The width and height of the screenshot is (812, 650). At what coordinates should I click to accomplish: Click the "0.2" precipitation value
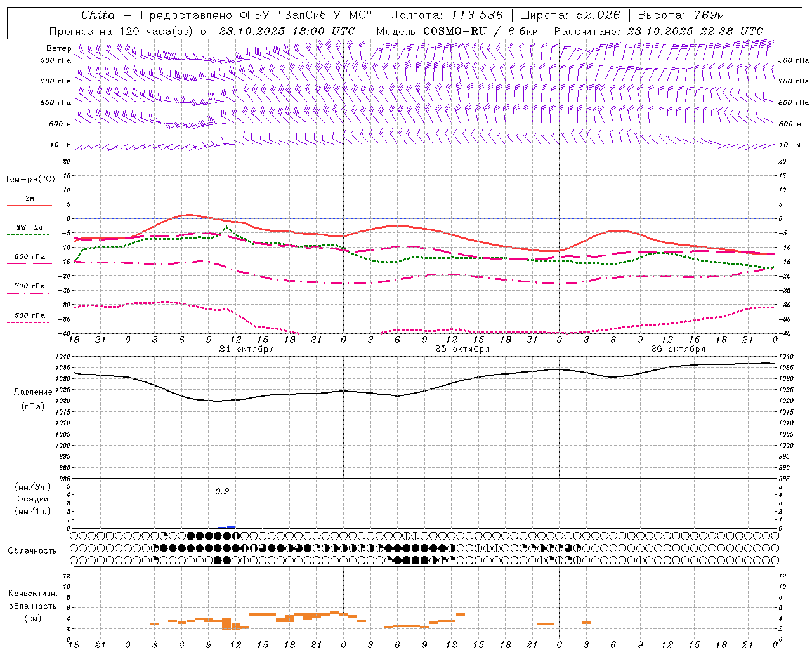pos(222,491)
